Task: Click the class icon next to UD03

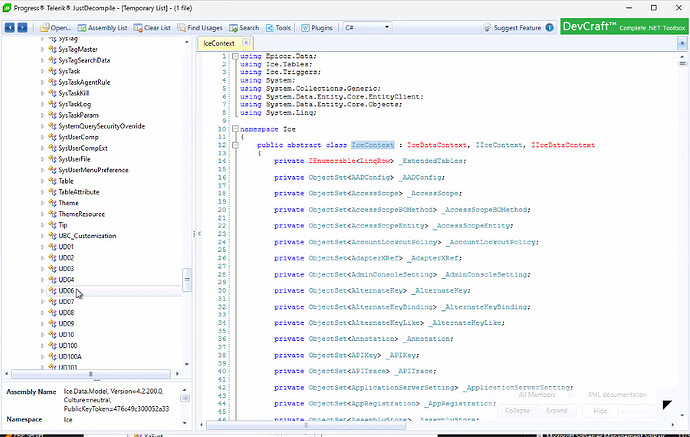Action: click(x=52, y=269)
